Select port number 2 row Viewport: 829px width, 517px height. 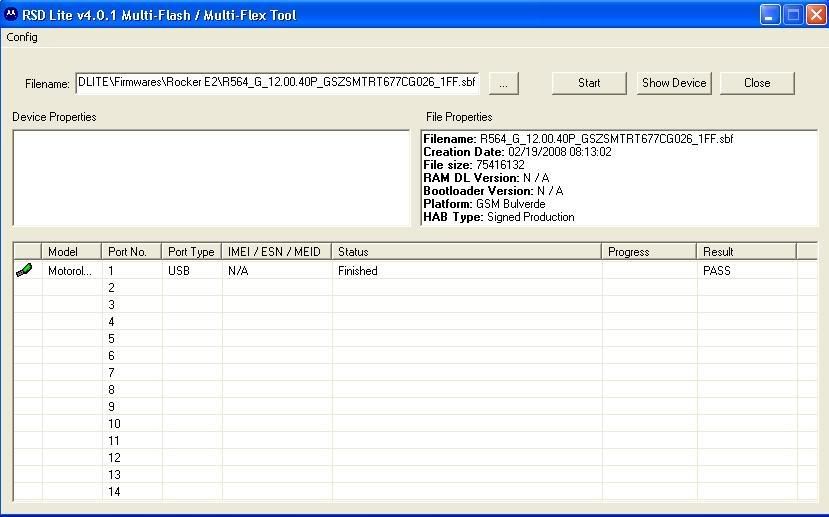point(415,288)
